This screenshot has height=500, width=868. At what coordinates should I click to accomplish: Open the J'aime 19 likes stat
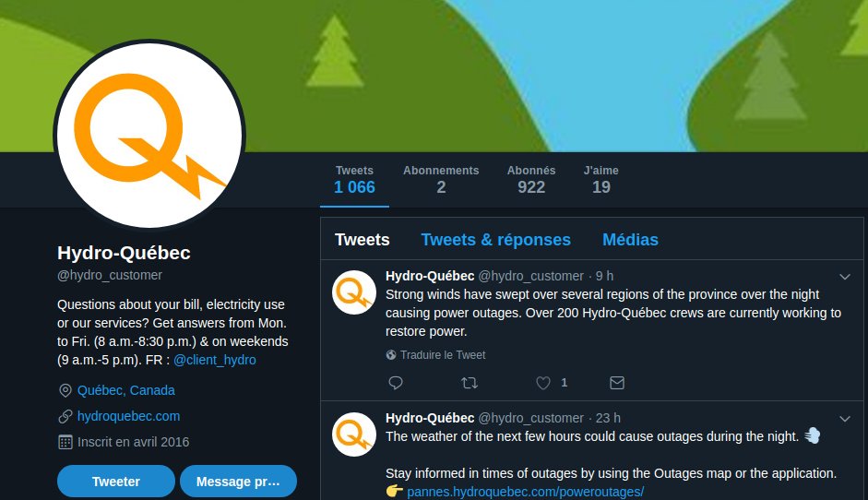(601, 180)
